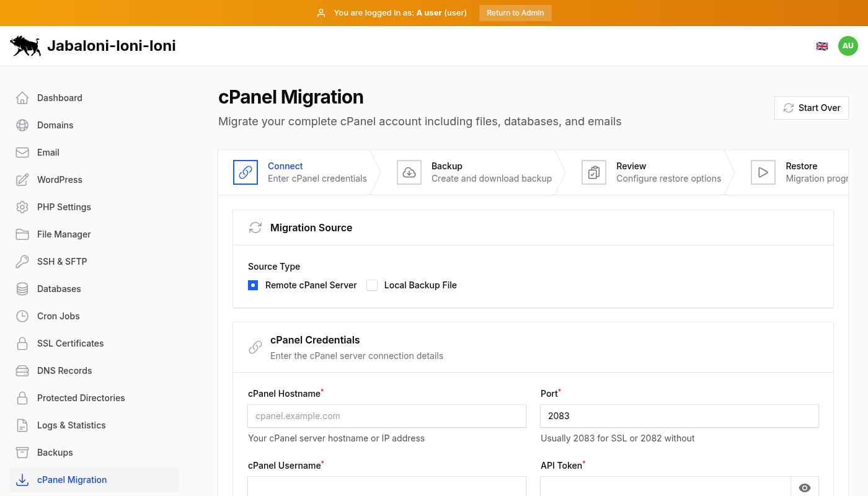Open PHP Settings gear icon
Image resolution: width=868 pixels, height=496 pixels.
pyautogui.click(x=22, y=206)
